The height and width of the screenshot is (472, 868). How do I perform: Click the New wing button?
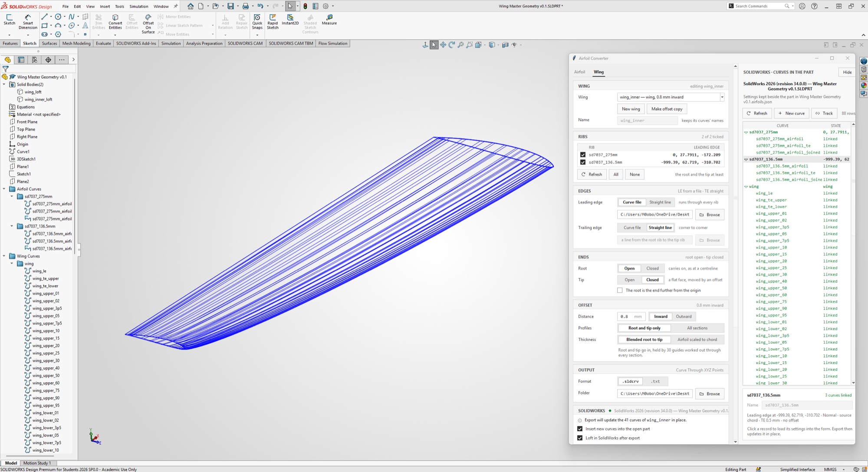[631, 109]
